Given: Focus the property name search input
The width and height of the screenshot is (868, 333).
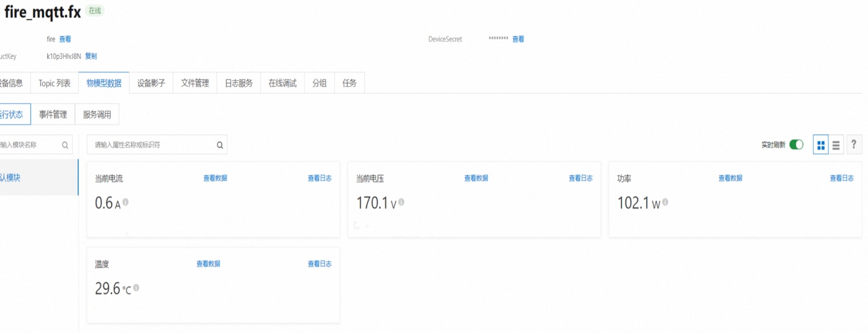Looking at the screenshot, I should [x=152, y=145].
